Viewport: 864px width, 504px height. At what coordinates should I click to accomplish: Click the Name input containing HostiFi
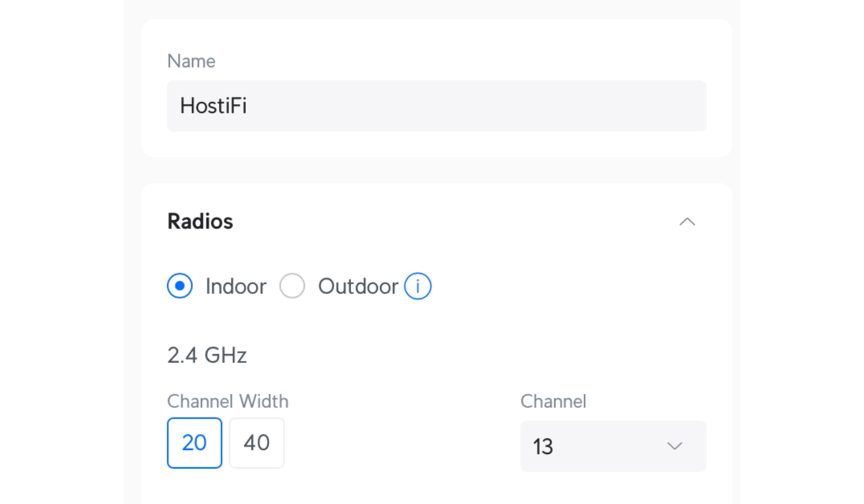click(436, 106)
